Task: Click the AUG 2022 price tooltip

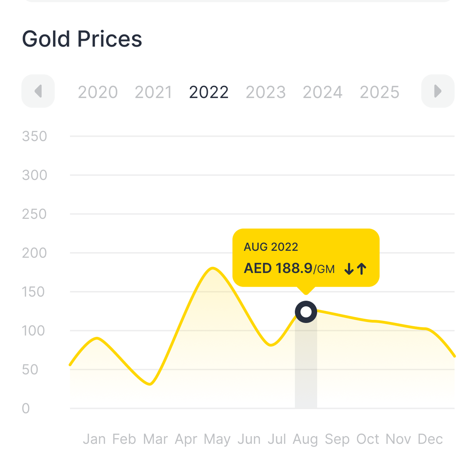Action: point(306,258)
